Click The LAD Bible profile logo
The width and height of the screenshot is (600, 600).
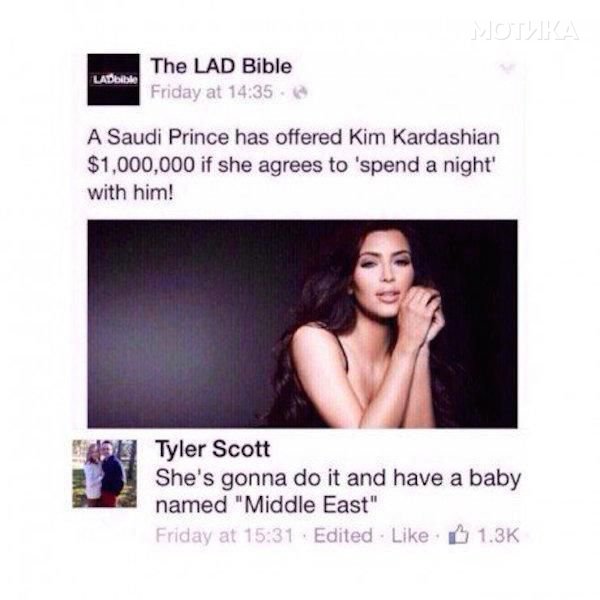114,79
